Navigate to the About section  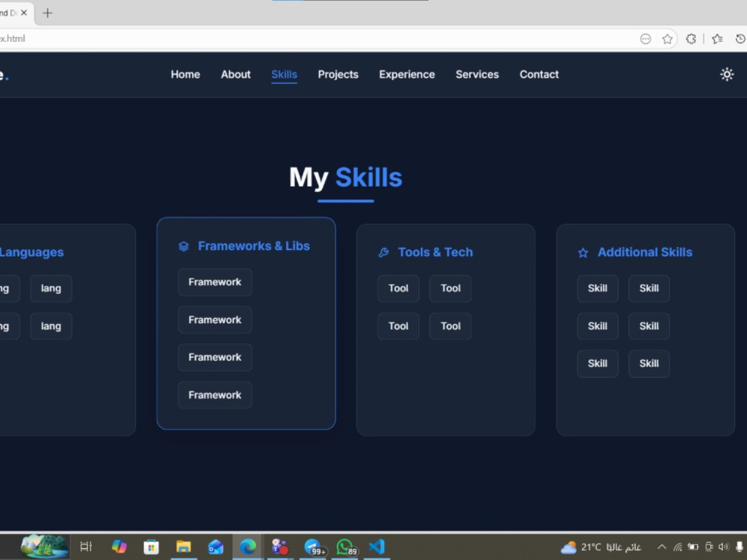point(235,74)
